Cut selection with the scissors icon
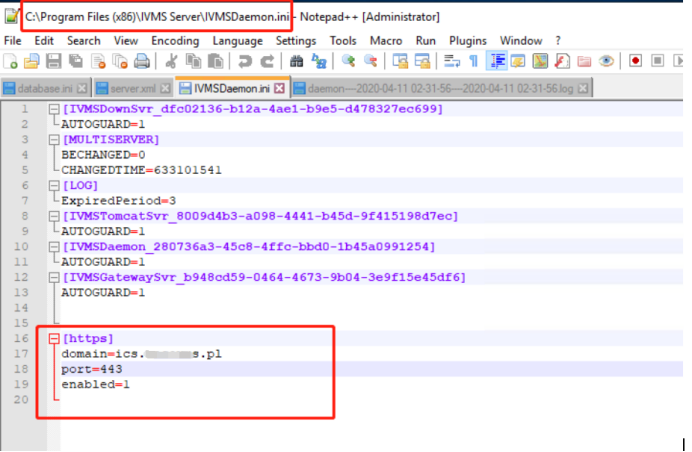The image size is (692, 452). tap(171, 61)
